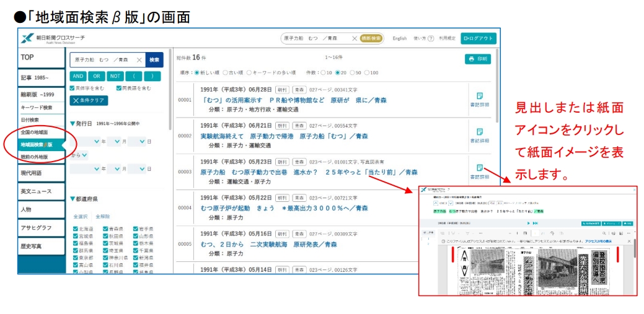Click 全選択 select-all prefectures link

pos(81,216)
